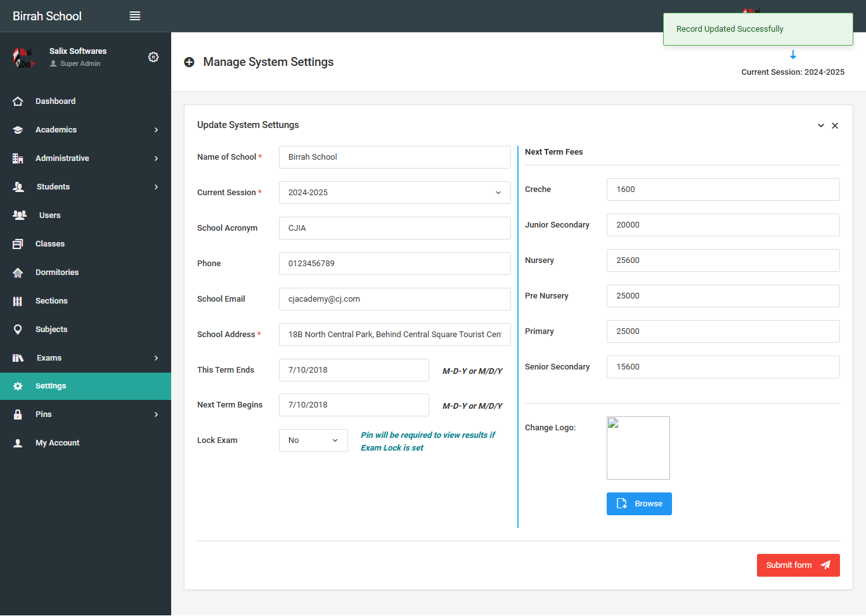
Task: Click the Subjects pin icon
Action: pos(18,330)
